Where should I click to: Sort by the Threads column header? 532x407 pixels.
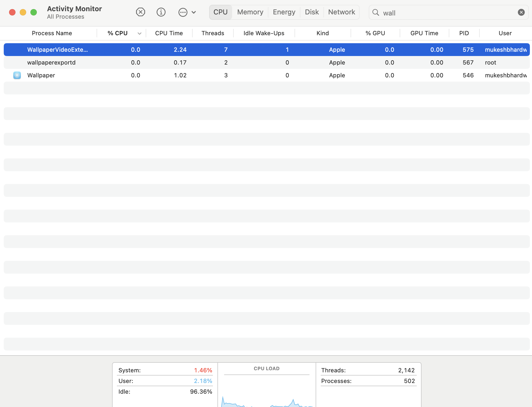pos(213,33)
